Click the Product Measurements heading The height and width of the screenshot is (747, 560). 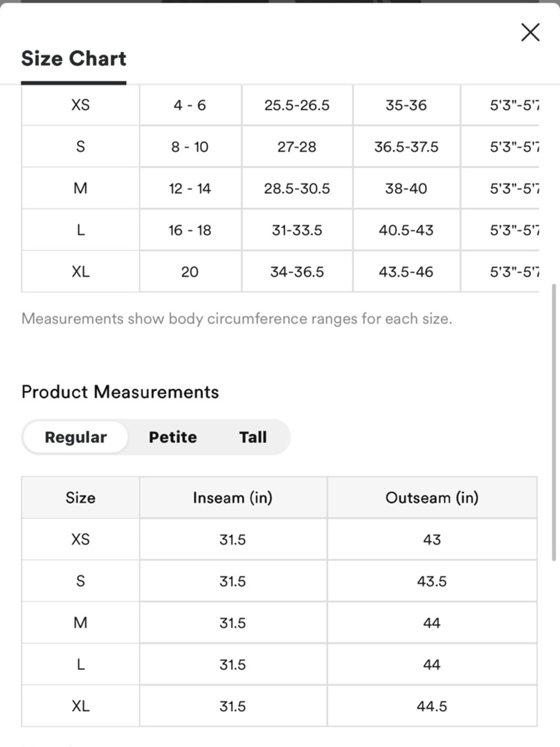pos(120,392)
